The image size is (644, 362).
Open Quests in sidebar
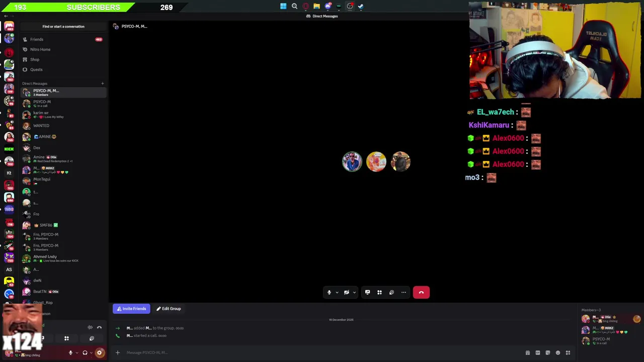tap(63, 69)
